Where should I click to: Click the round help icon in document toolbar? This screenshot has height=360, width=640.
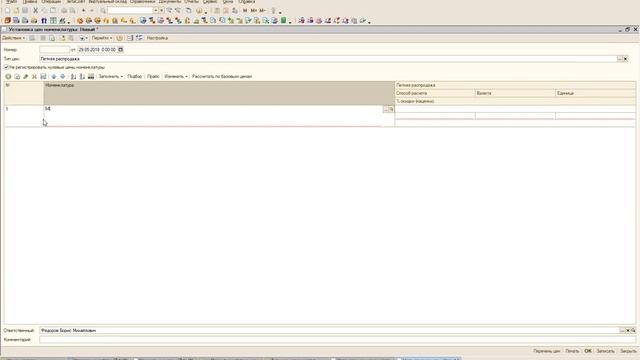point(120,38)
